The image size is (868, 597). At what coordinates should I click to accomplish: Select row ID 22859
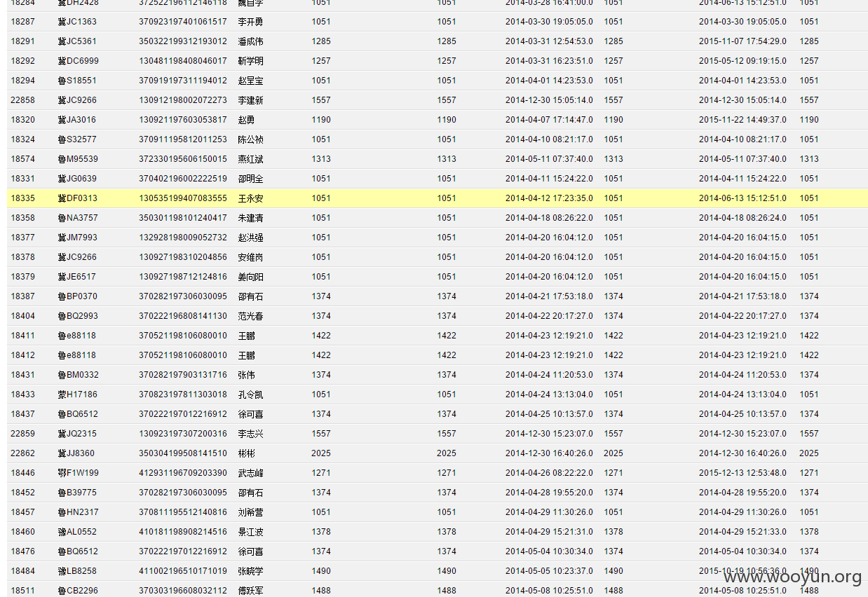coord(22,434)
